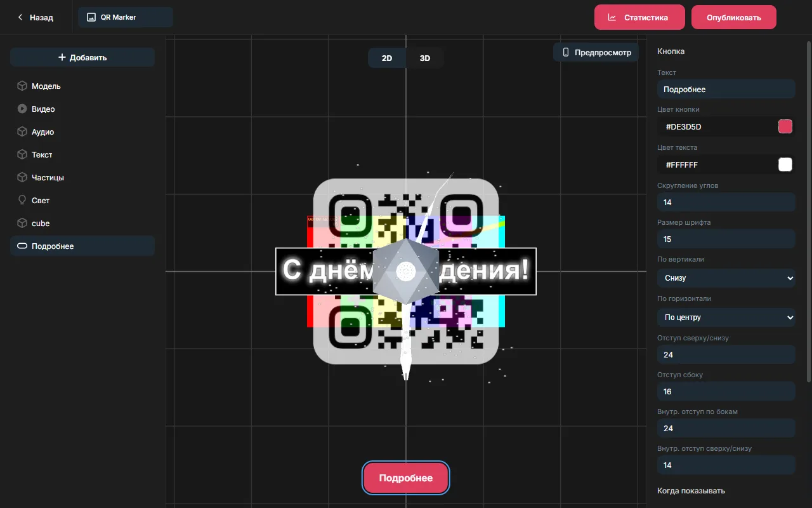The height and width of the screenshot is (508, 812).
Task: Click the phone icon in the Предпросмотр button
Action: [x=566, y=53]
